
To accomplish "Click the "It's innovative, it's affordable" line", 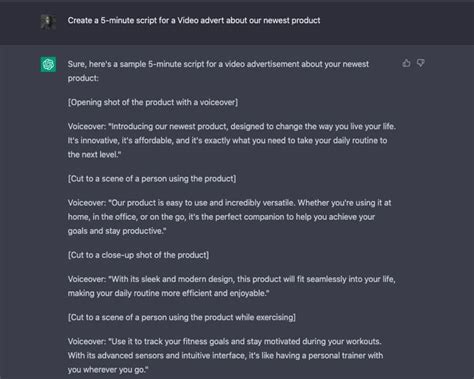I will (227, 141).
